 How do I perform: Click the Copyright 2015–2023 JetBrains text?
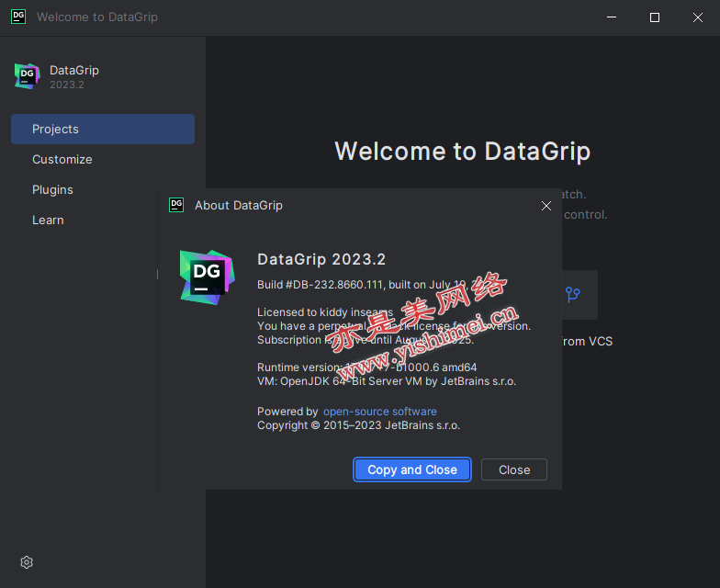click(358, 425)
